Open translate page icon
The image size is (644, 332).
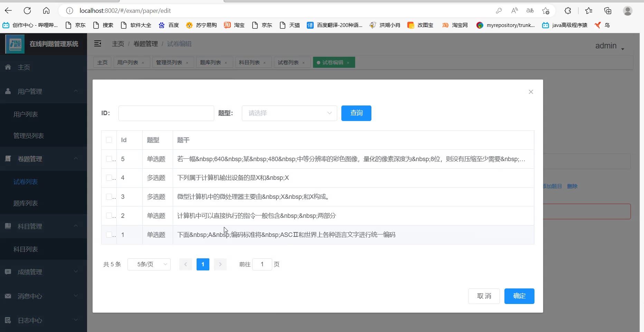530,11
